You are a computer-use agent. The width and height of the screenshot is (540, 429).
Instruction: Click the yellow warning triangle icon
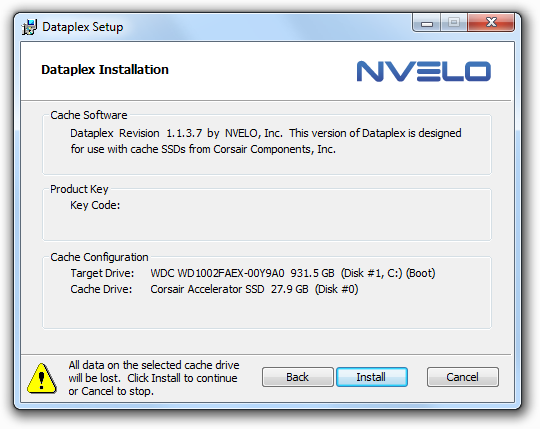pyautogui.click(x=42, y=378)
